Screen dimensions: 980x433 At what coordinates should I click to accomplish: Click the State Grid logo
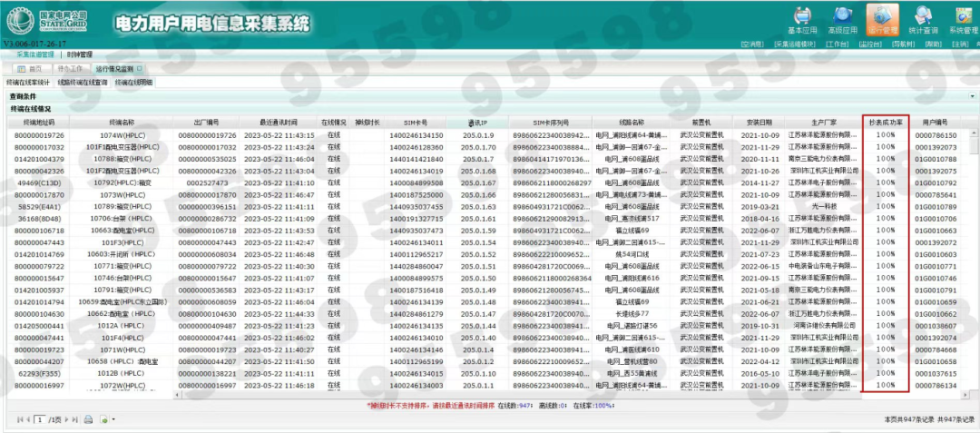[x=47, y=21]
